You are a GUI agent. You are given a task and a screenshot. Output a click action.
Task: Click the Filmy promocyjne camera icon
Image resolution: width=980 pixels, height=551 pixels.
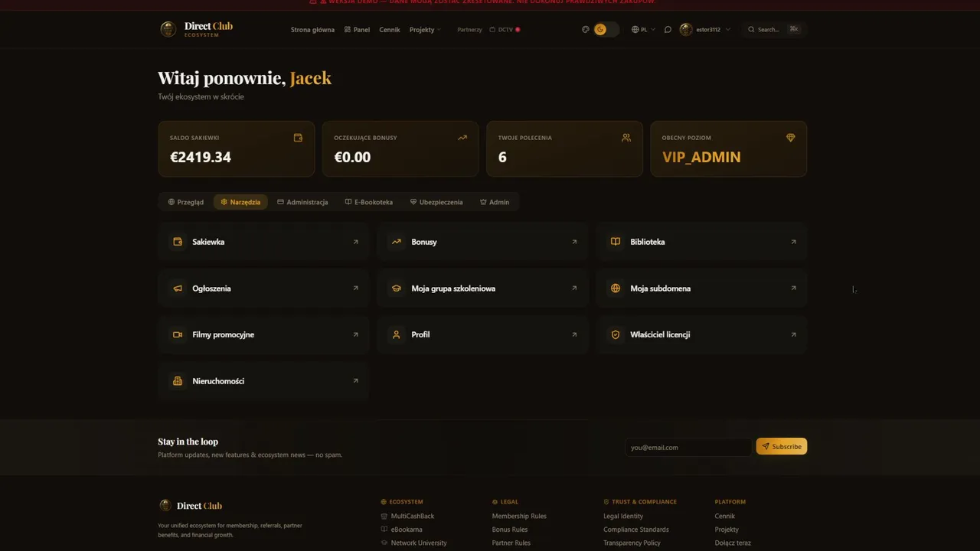click(x=178, y=334)
